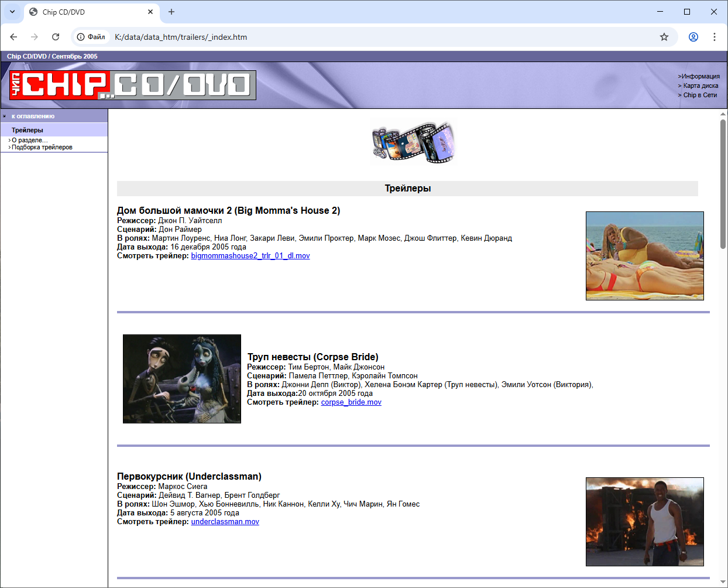Close the Chip CD/DVD tab

[150, 12]
